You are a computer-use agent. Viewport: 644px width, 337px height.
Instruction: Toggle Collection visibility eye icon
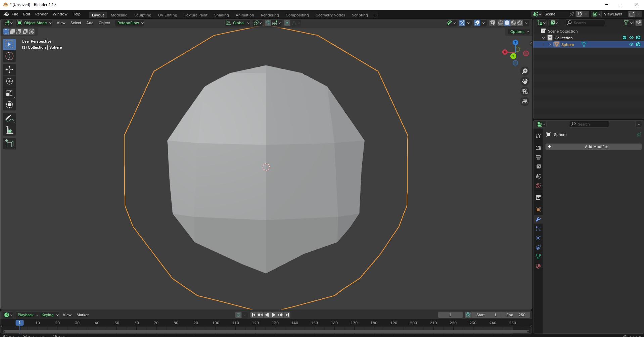tap(631, 38)
